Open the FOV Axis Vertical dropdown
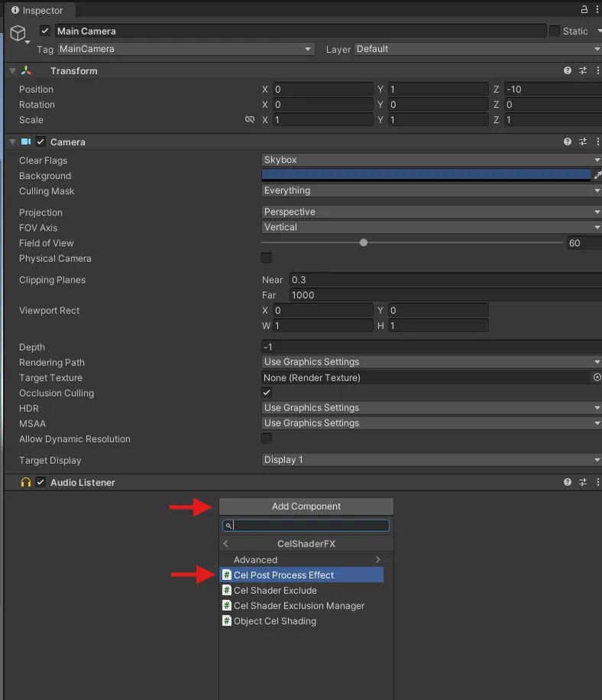 [432, 227]
